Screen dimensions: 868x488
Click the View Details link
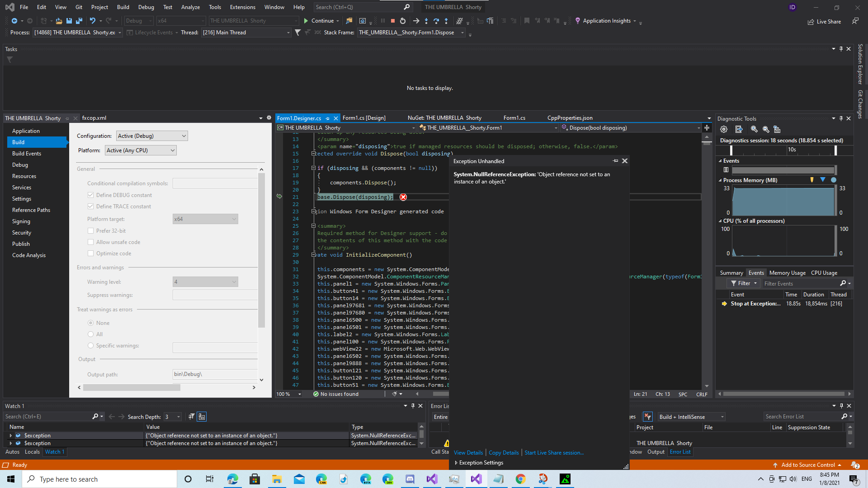coord(468,453)
